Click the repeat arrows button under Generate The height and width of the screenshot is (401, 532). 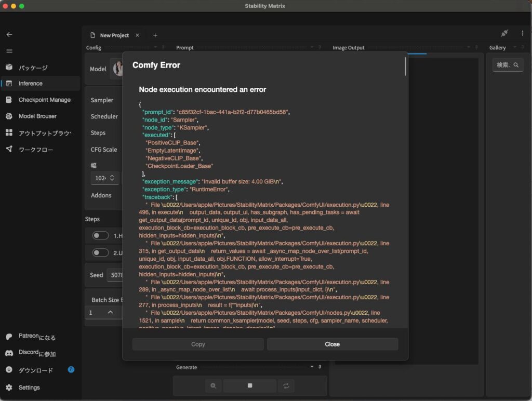[286, 386]
